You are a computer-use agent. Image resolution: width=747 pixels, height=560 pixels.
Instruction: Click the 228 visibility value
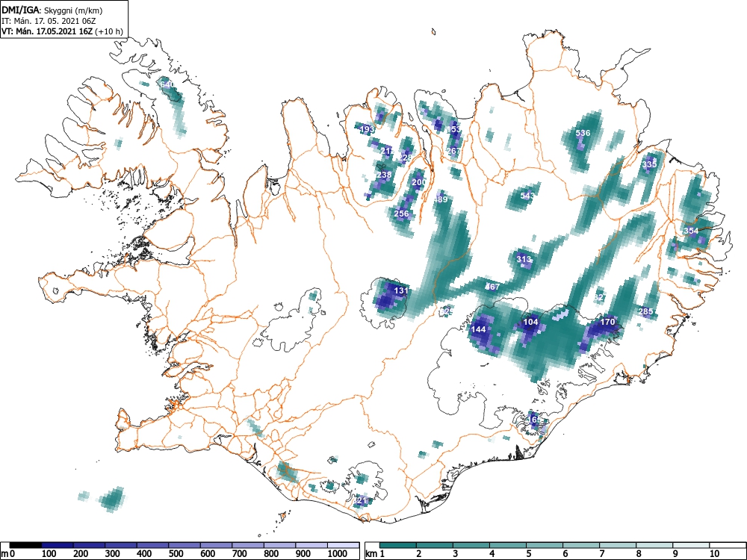click(406, 157)
